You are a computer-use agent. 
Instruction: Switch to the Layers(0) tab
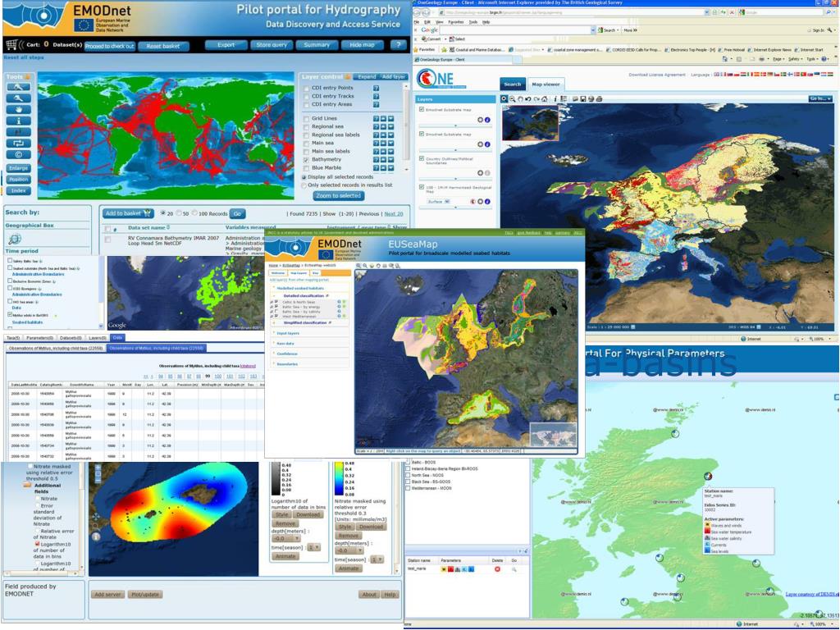tap(97, 338)
